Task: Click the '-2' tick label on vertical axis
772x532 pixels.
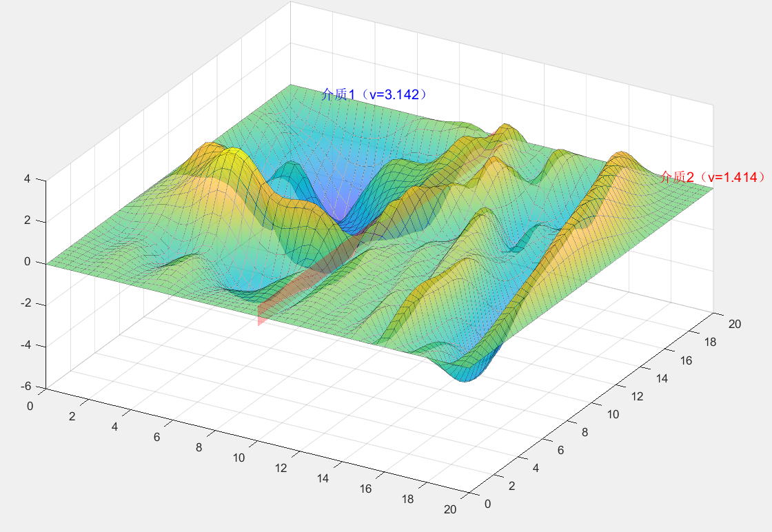Action: click(26, 303)
